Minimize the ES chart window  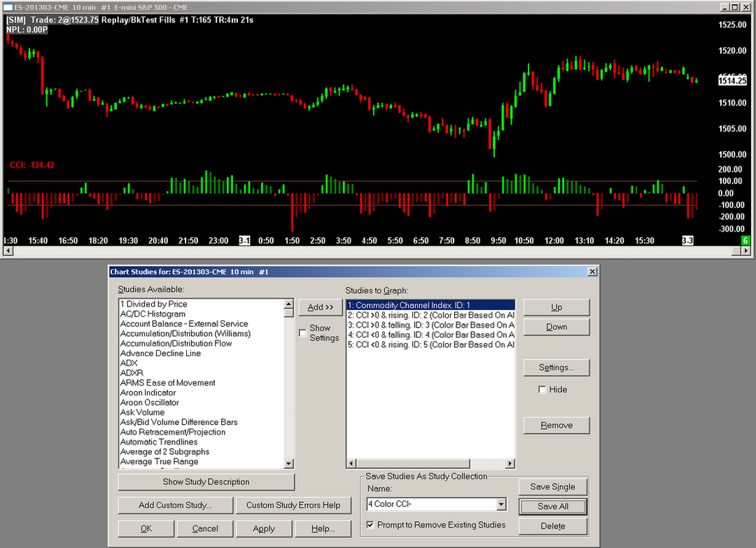725,6
